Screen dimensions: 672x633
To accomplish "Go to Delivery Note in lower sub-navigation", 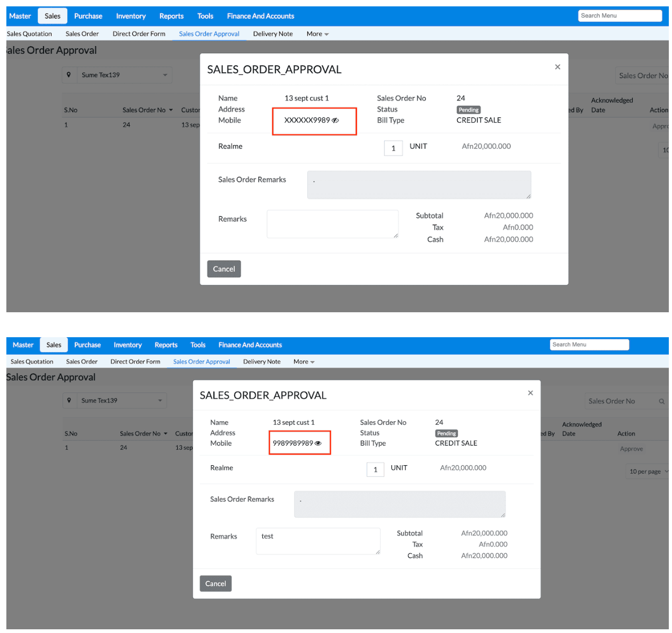I will (262, 362).
